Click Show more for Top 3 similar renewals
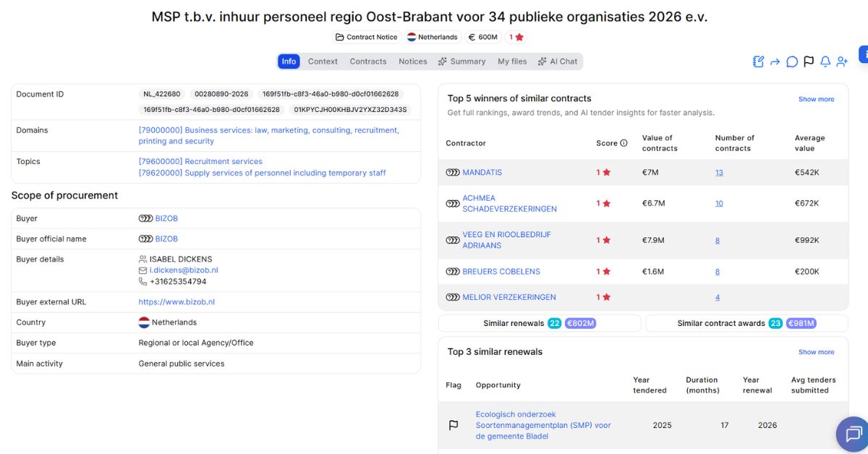Viewport: 868px width, 454px height. click(x=816, y=352)
